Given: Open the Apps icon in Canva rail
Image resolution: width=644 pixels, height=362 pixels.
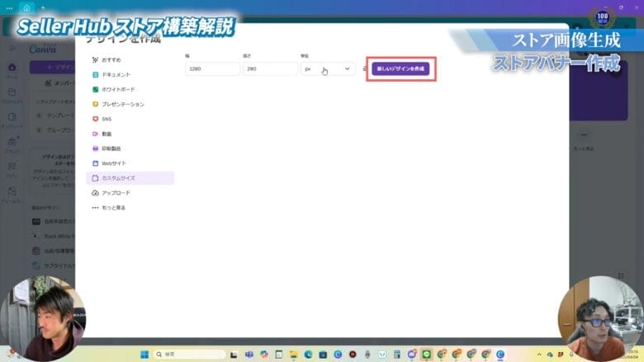Looking at the screenshot, I should [12, 167].
